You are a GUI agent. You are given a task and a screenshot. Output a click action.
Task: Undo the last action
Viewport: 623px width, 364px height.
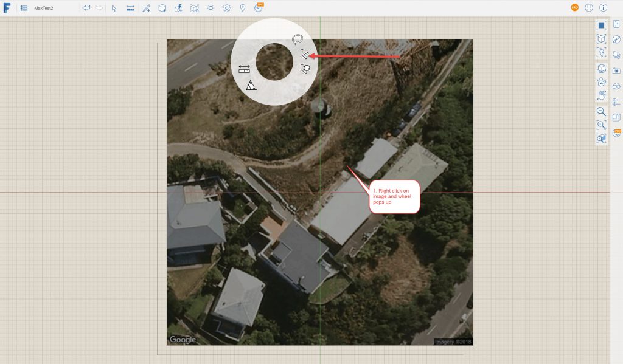pos(86,8)
